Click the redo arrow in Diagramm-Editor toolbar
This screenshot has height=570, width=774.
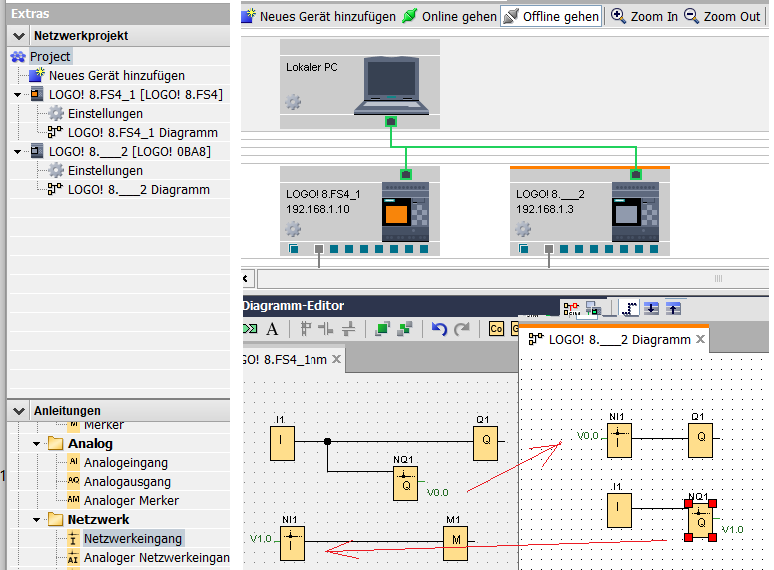tap(461, 329)
